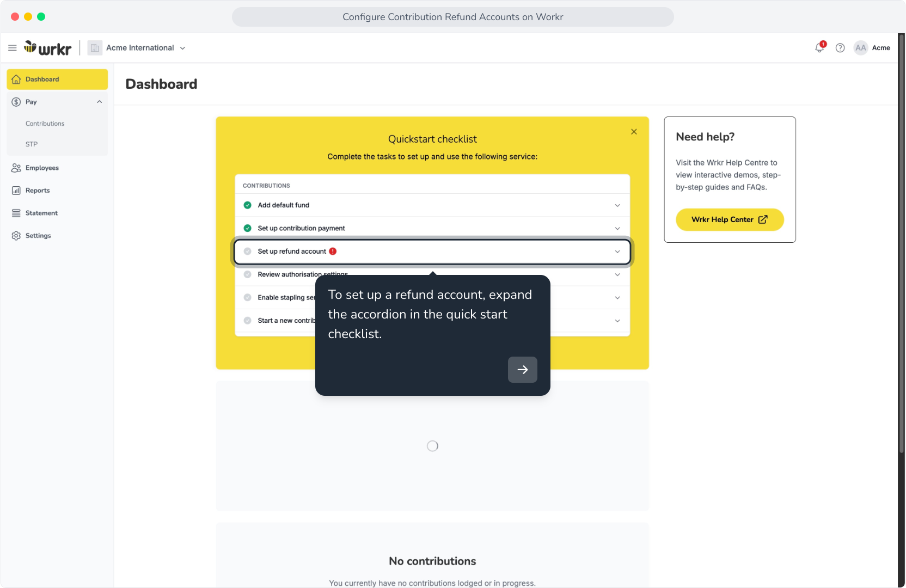Click the browser title address bar
Screen dimensions: 906x588
[452, 17]
